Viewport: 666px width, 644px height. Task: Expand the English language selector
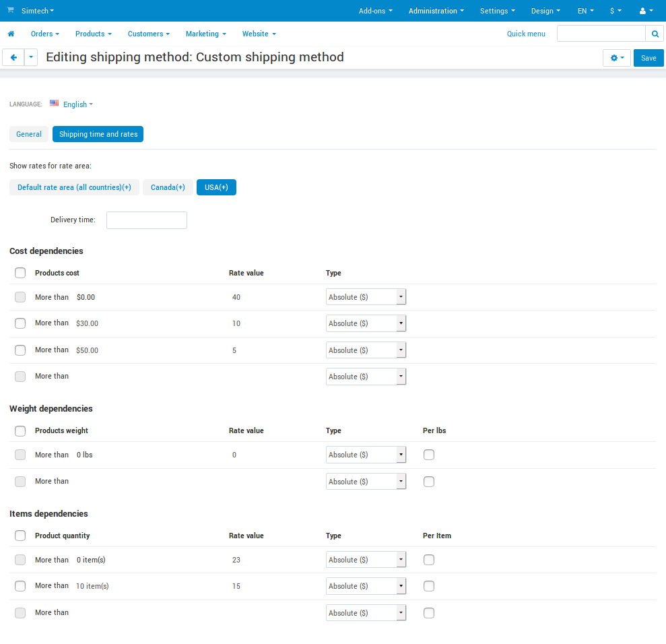(77, 104)
